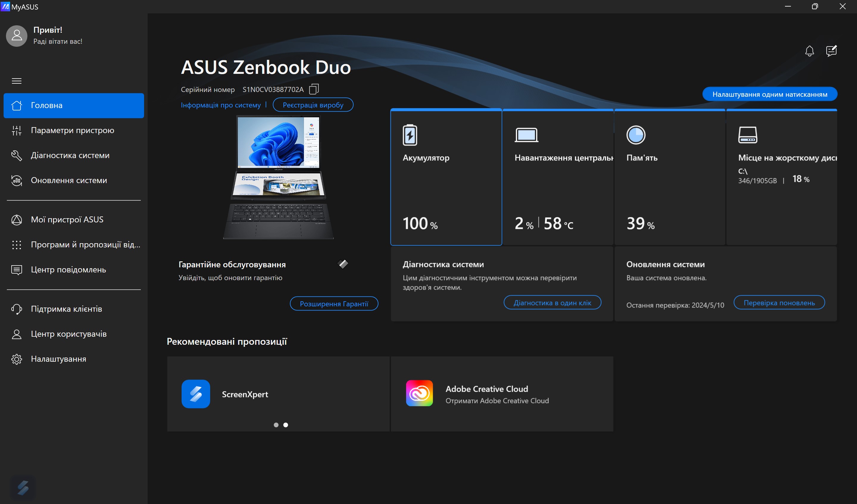Click the sliders icon for device parameters
Viewport: 857px width, 504px height.
coord(17,130)
